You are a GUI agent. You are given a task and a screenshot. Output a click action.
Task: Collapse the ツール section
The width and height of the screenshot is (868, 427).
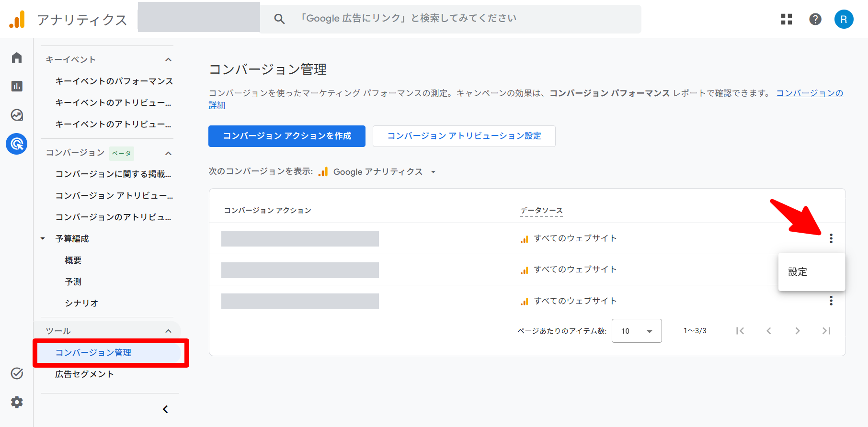168,331
